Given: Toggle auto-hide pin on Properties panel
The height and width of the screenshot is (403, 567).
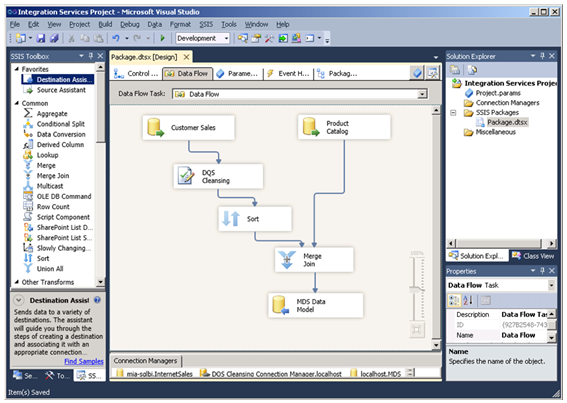Looking at the screenshot, I should (542, 271).
